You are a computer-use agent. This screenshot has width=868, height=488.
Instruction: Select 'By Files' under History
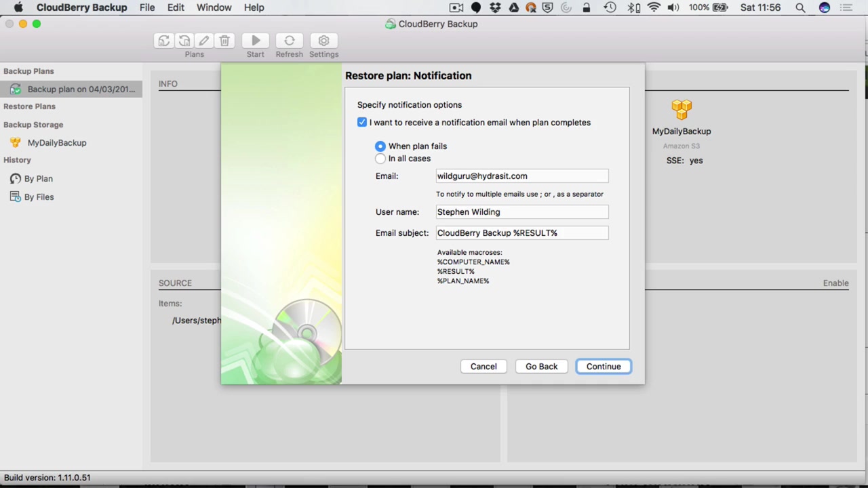click(x=71, y=197)
